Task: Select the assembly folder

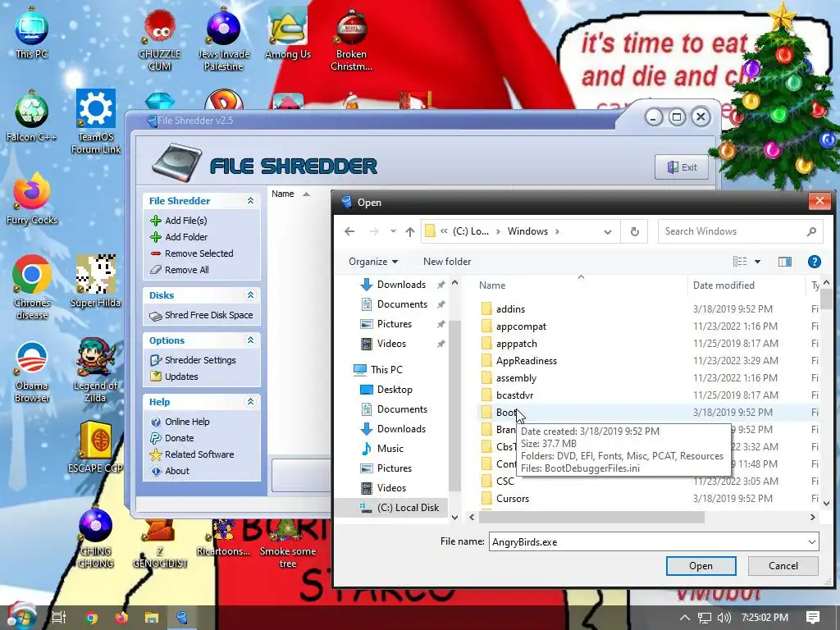Action: click(516, 377)
